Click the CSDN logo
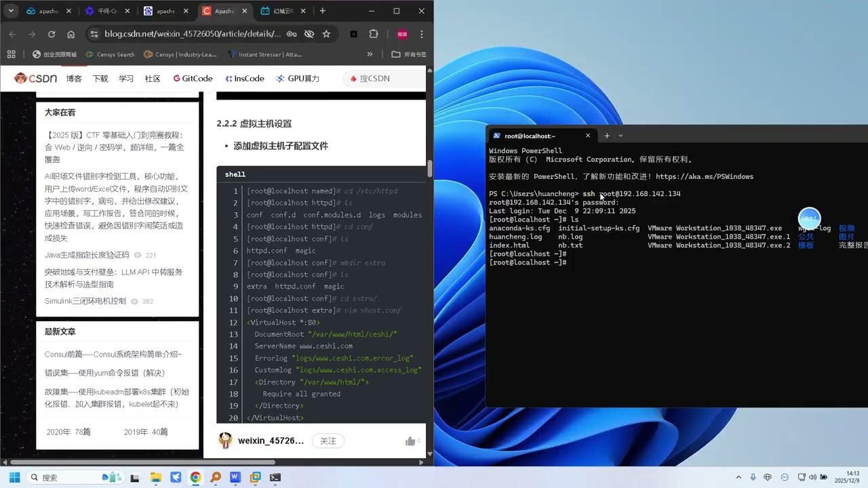 coord(36,79)
